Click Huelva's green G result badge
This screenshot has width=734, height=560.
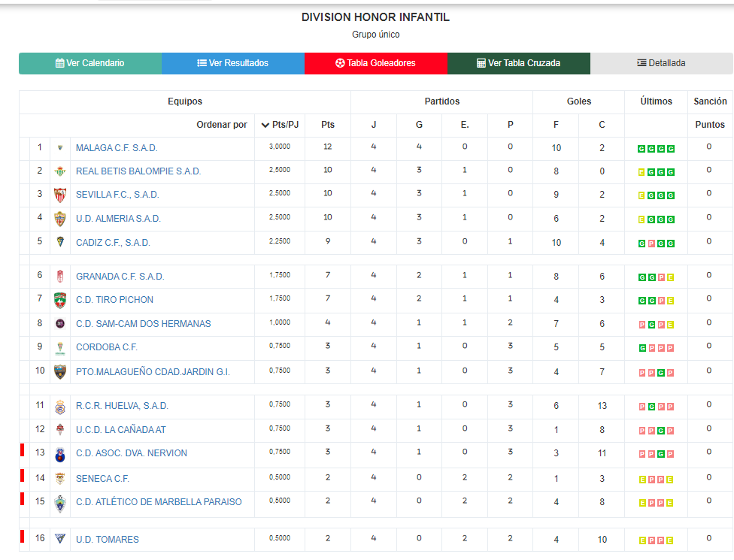(x=651, y=407)
